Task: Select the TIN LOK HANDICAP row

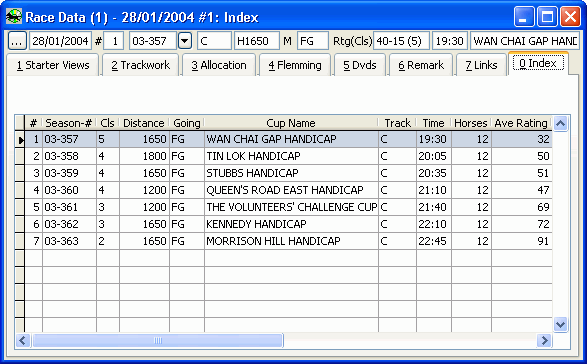Action: click(288, 156)
